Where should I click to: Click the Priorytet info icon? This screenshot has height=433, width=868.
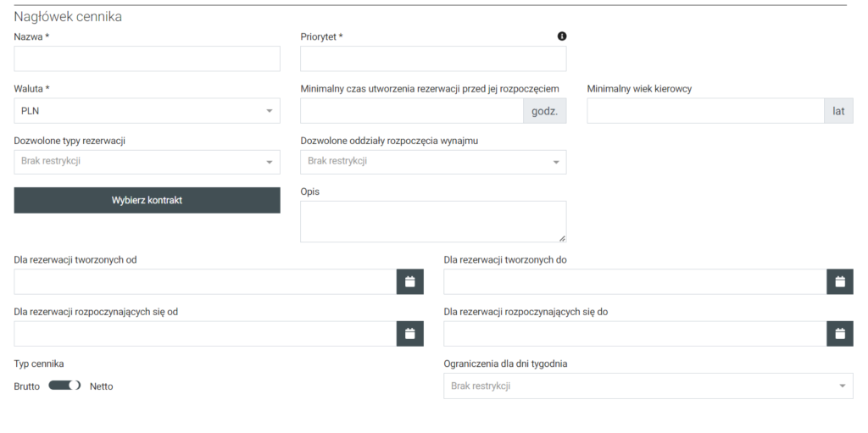561,36
